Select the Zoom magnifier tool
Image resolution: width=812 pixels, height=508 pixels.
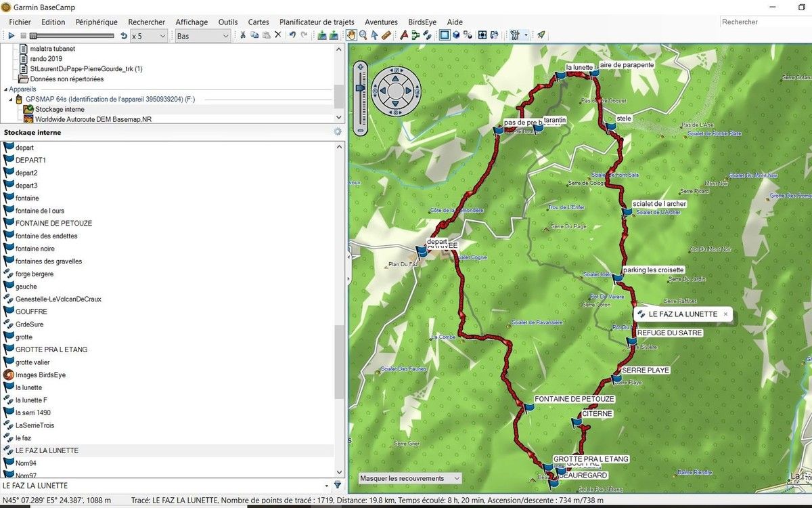pos(363,35)
